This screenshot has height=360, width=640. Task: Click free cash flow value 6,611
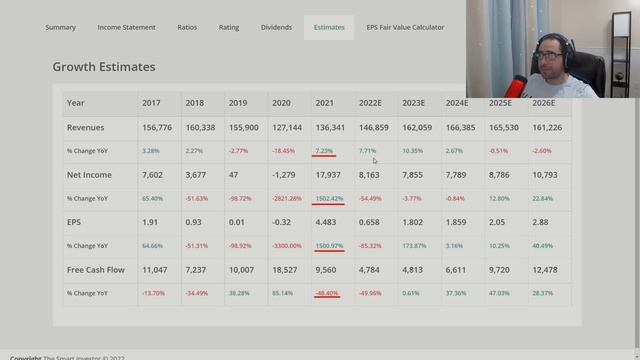(456, 270)
